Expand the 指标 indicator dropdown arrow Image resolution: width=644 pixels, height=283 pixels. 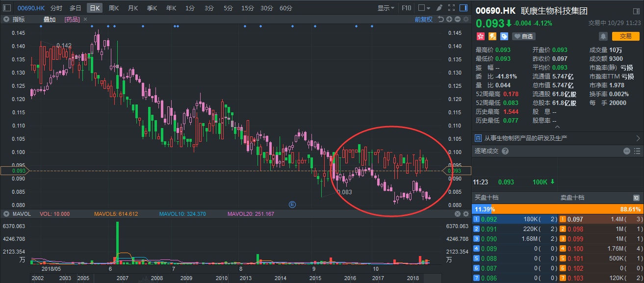pyautogui.click(x=6, y=19)
